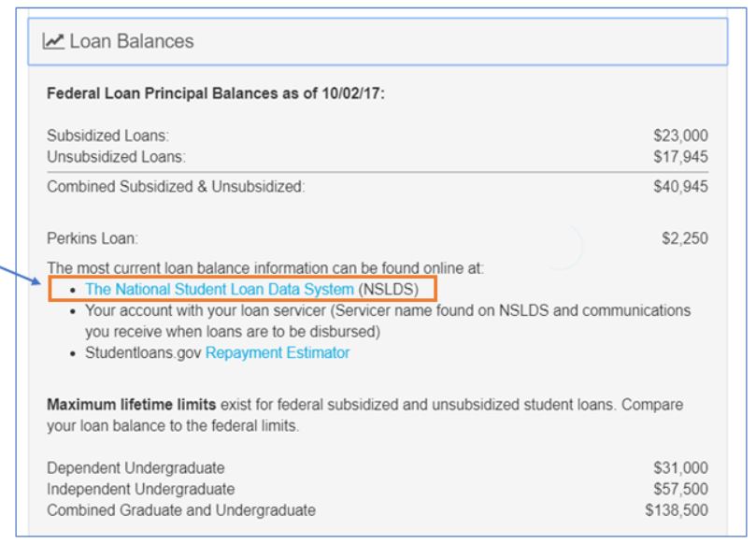Click the $23,000 subsidized amount
The height and width of the screenshot is (544, 756).
pyautogui.click(x=681, y=136)
